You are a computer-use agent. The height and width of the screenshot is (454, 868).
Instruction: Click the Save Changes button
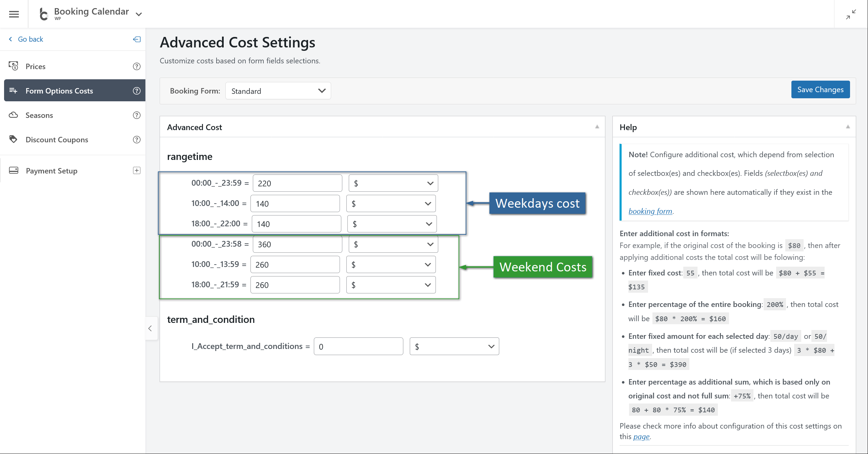(x=820, y=89)
